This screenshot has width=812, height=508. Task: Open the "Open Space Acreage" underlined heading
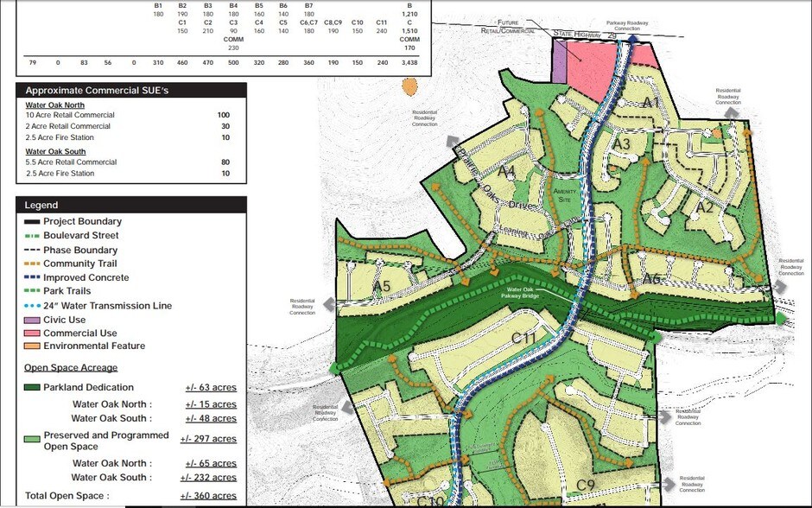click(x=71, y=368)
